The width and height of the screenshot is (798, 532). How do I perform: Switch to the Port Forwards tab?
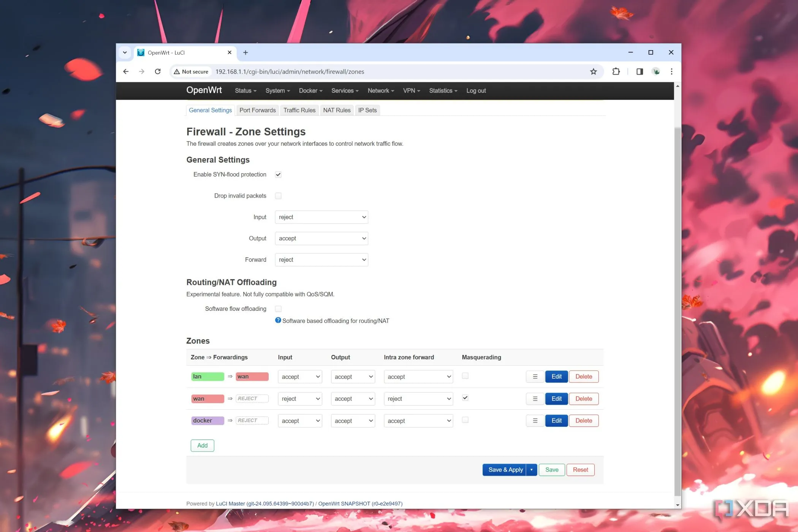click(257, 110)
